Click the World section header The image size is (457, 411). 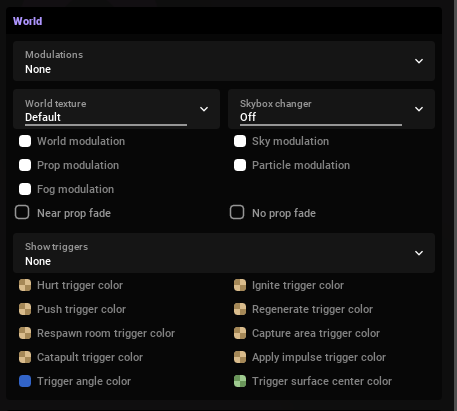(x=224, y=21)
